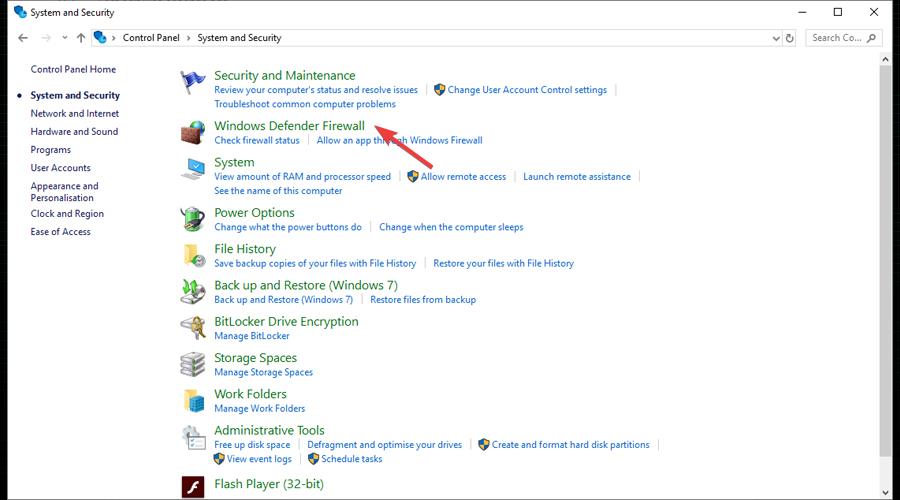This screenshot has height=500, width=900.
Task: Click the shield icon beside Schedule tasks
Action: [313, 459]
